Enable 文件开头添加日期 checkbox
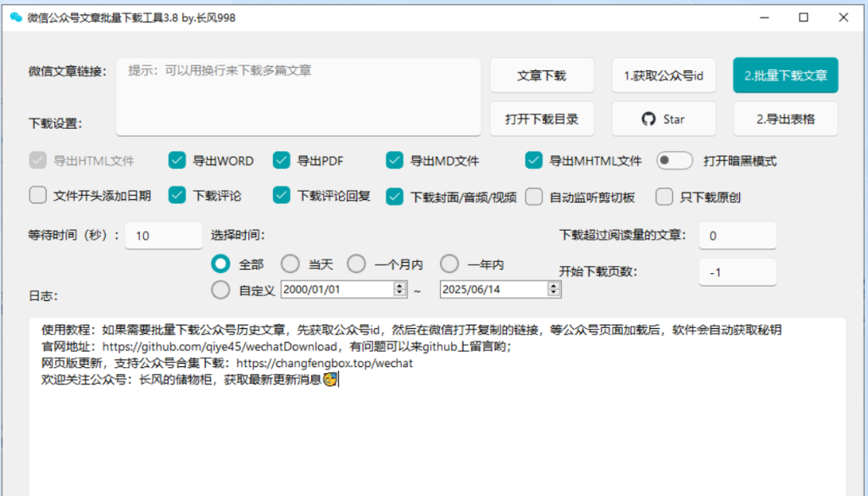The height and width of the screenshot is (496, 868). [37, 196]
